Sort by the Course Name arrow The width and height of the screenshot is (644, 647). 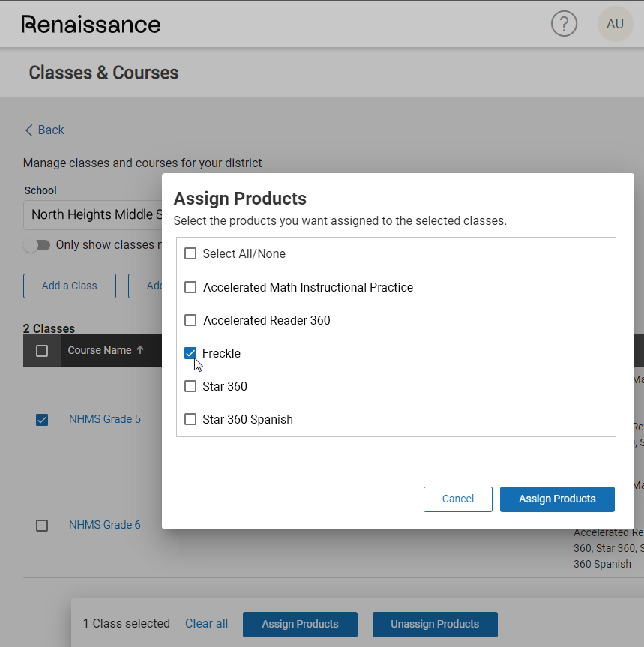click(x=140, y=350)
